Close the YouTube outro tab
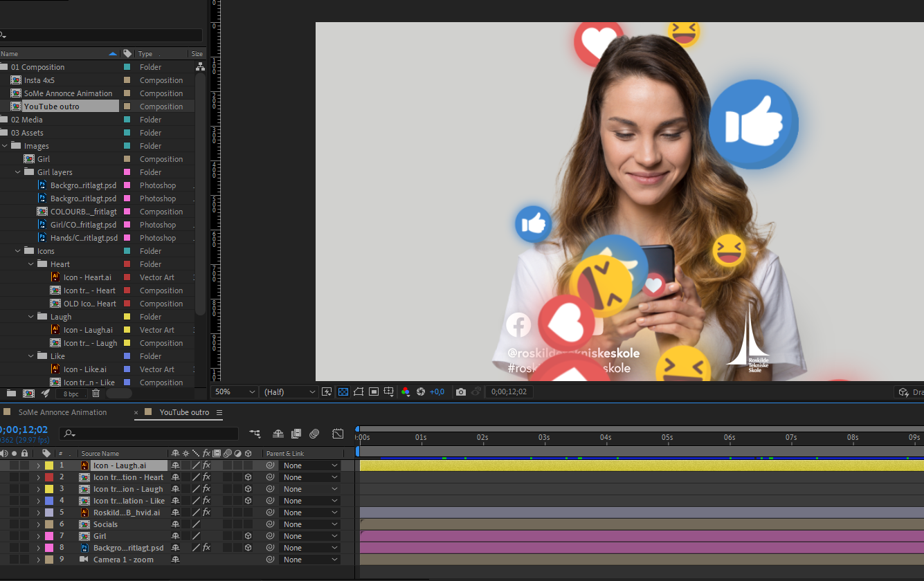The image size is (924, 581). tap(136, 412)
